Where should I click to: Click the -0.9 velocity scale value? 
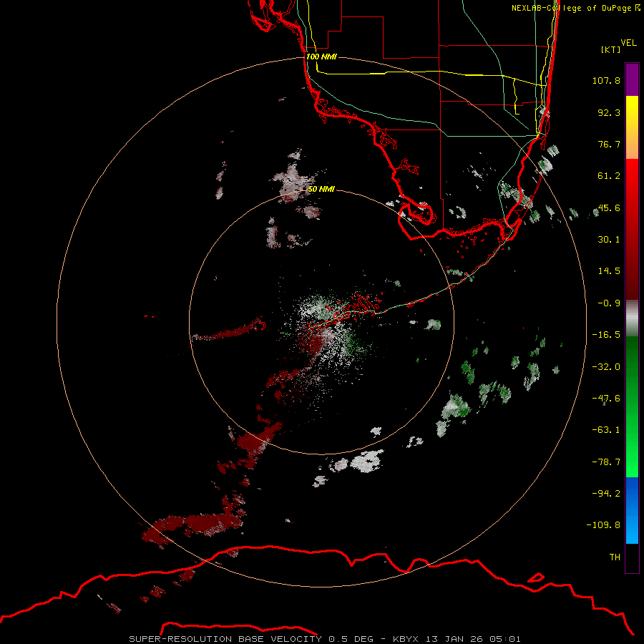pyautogui.click(x=609, y=303)
